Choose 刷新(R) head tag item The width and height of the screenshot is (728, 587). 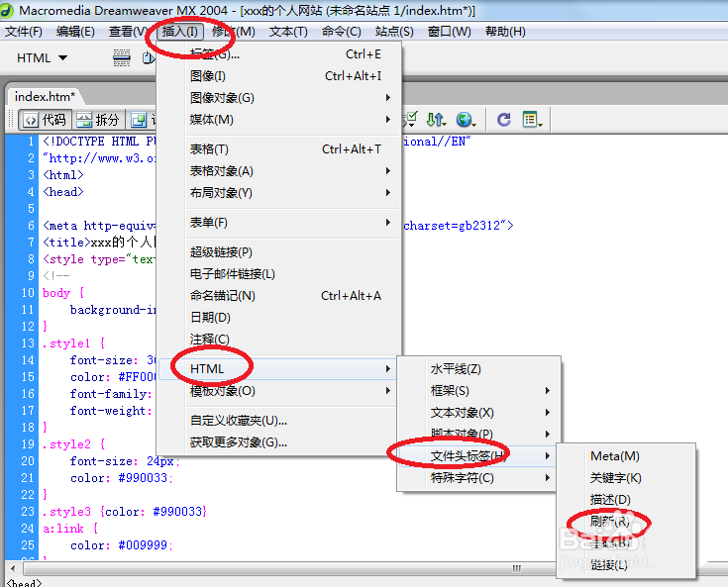(626, 521)
